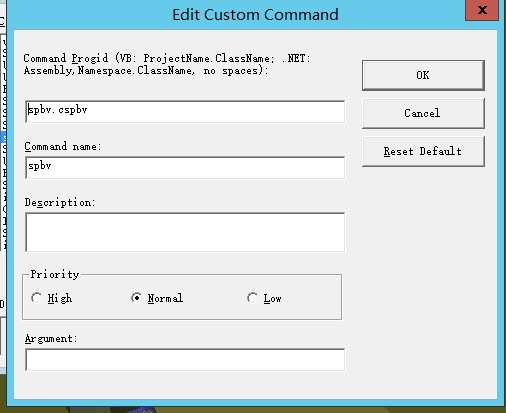The image size is (506, 413).
Task: Click inside the empty Description text box
Action: pos(185,232)
